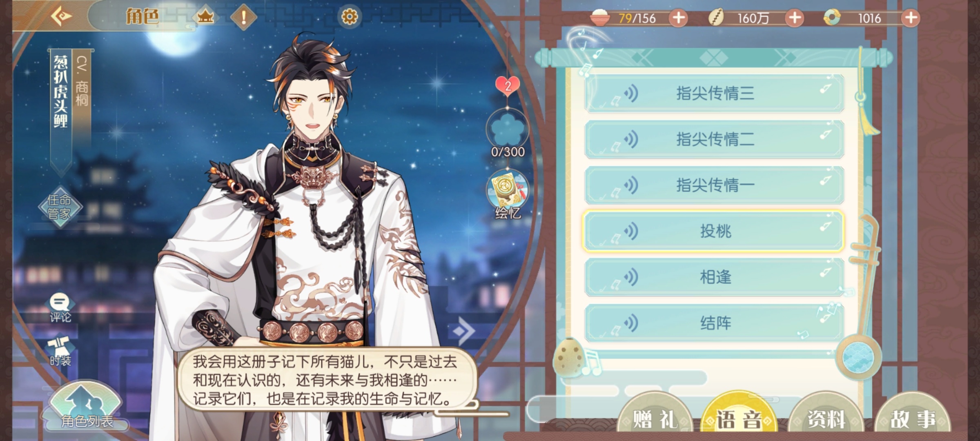Image resolution: width=980 pixels, height=441 pixels.
Task: Open the crown ranking icon
Action: (x=205, y=17)
